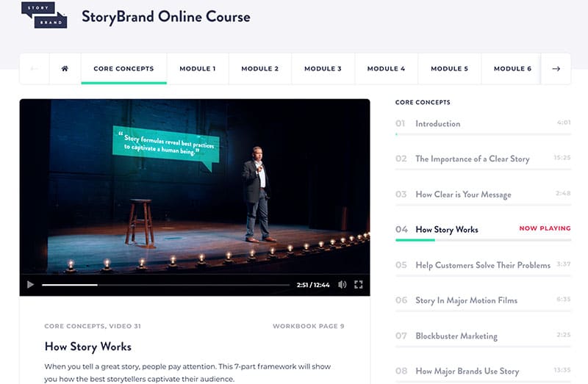The image size is (588, 384).
Task: Click the CORE CONCEPTS sidebar heading
Action: 423,102
